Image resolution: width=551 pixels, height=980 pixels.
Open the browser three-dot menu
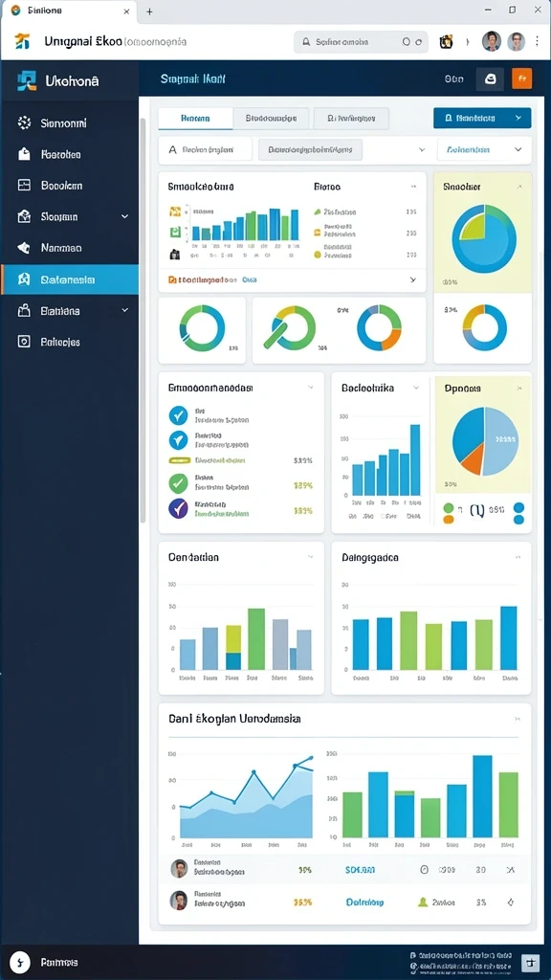coord(537,42)
